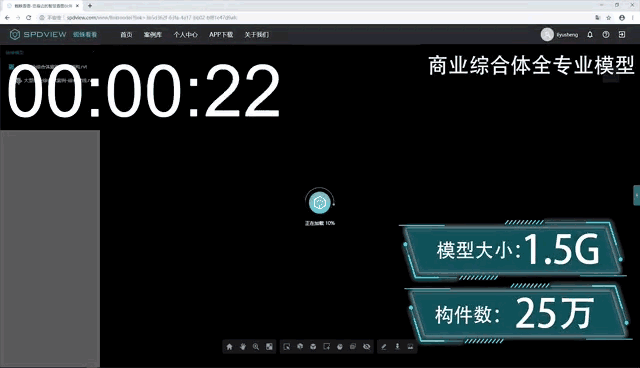Toggle the hidden-eye visibility tool
Image resolution: width=640 pixels, height=368 pixels.
click(x=367, y=347)
